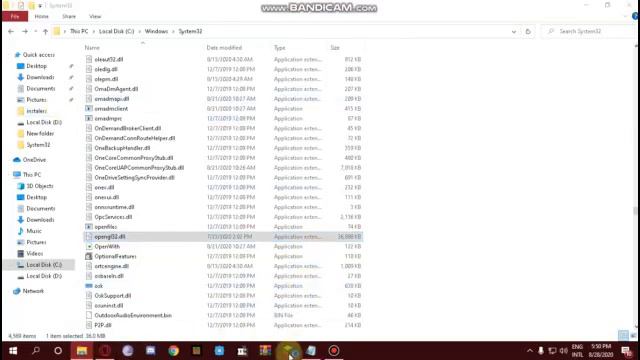Viewport: 640px width, 360px height.
Task: Sort by the Type column header
Action: click(280, 48)
